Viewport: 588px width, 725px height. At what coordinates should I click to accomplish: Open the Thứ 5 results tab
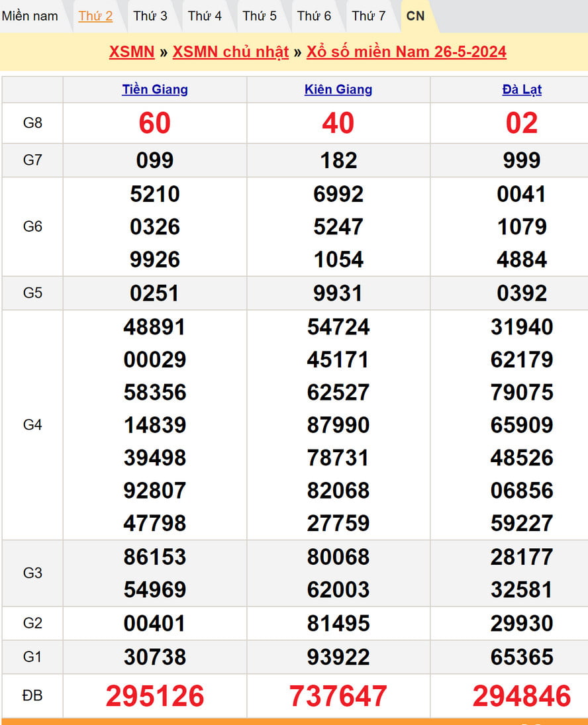tap(260, 16)
